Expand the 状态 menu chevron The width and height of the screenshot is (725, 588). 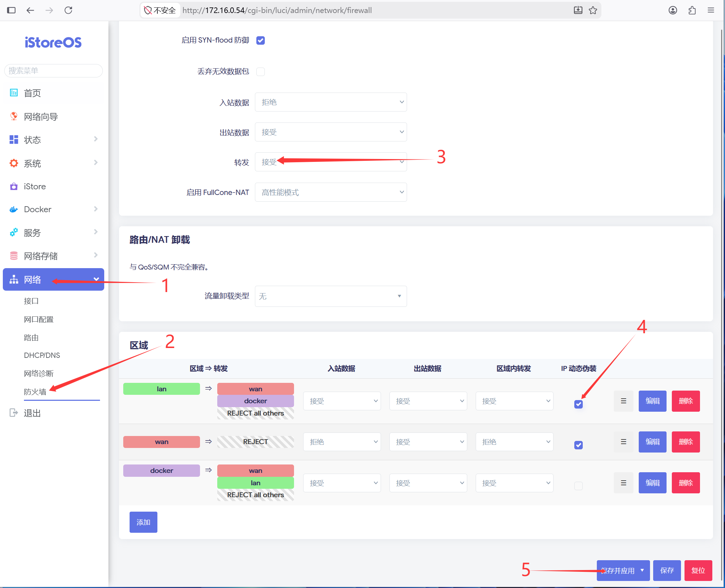pos(96,139)
